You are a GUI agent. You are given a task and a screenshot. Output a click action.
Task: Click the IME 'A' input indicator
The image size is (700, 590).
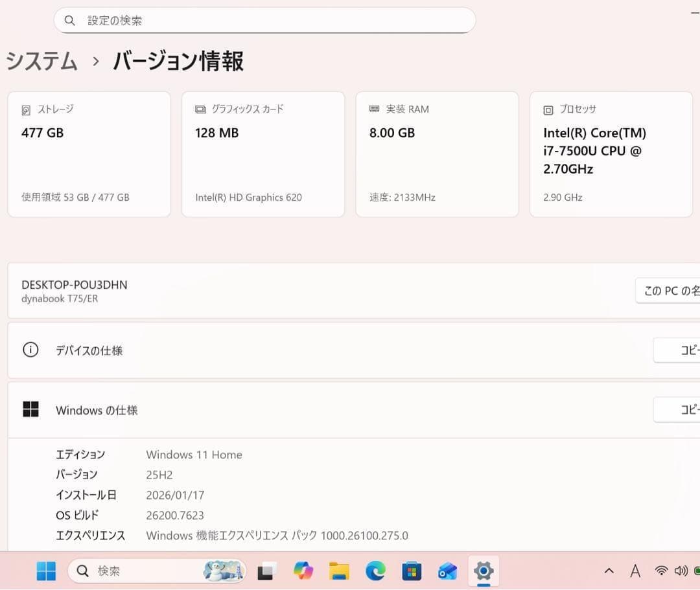click(635, 571)
